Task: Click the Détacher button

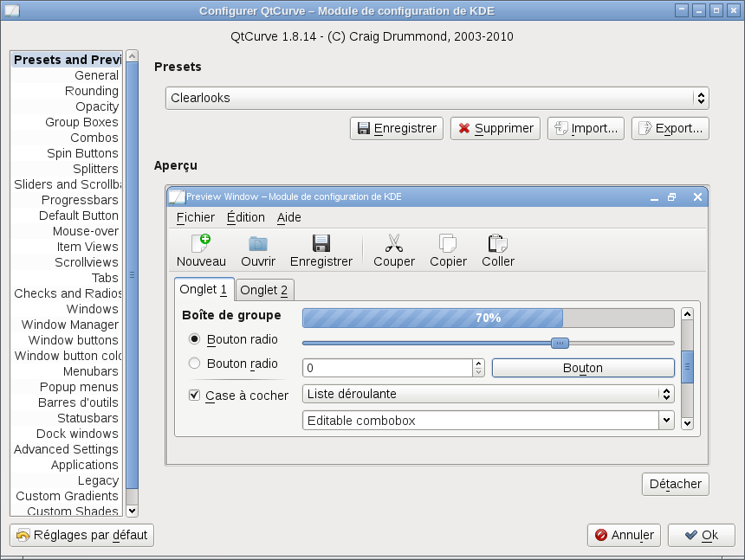Action: pos(676,484)
